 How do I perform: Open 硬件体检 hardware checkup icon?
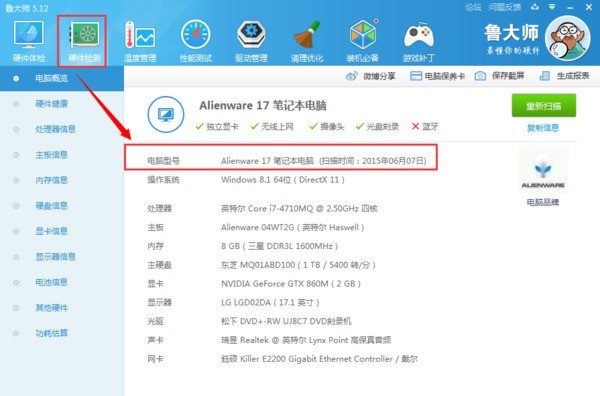[x=29, y=41]
